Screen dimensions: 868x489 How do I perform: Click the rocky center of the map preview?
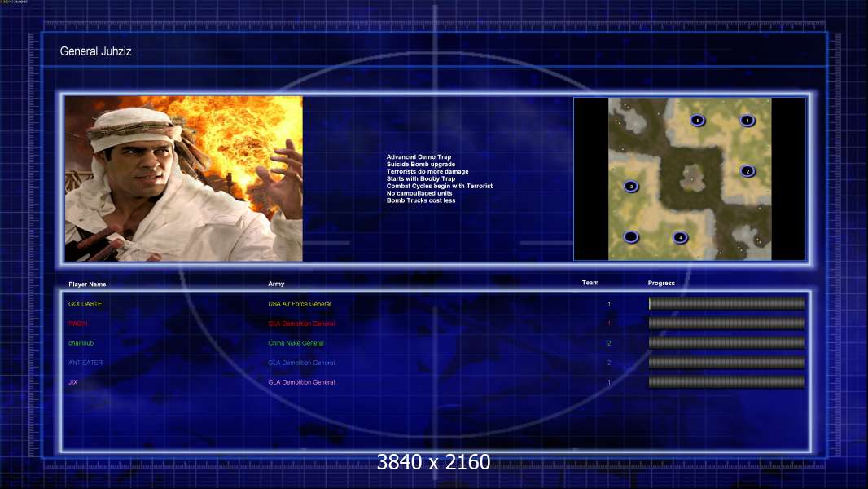point(690,178)
